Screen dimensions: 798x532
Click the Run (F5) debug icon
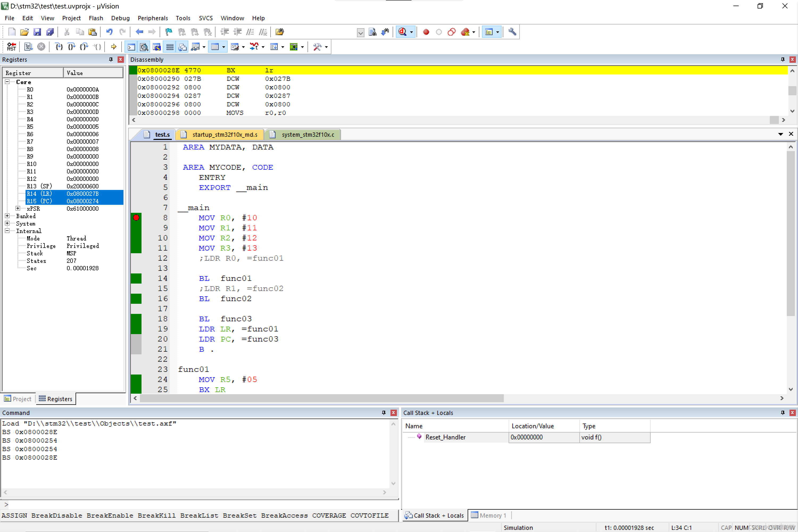(x=28, y=47)
